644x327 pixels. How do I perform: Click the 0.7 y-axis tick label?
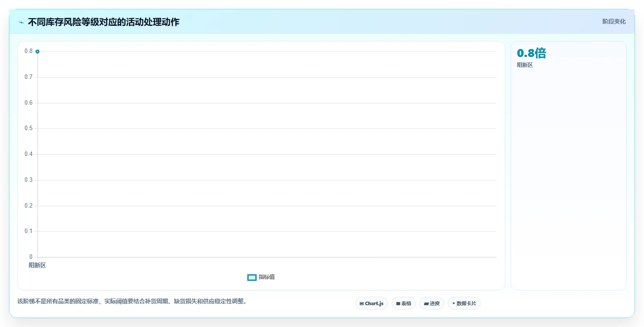[x=29, y=77]
